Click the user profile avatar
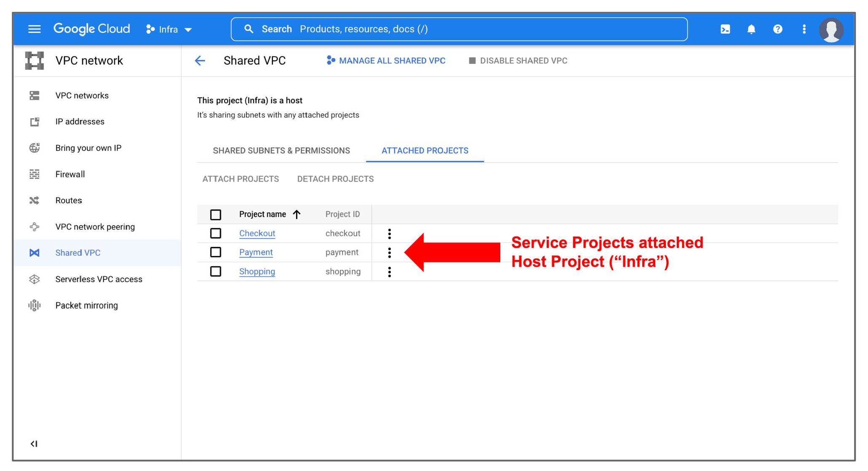This screenshot has width=868, height=471. tap(832, 29)
